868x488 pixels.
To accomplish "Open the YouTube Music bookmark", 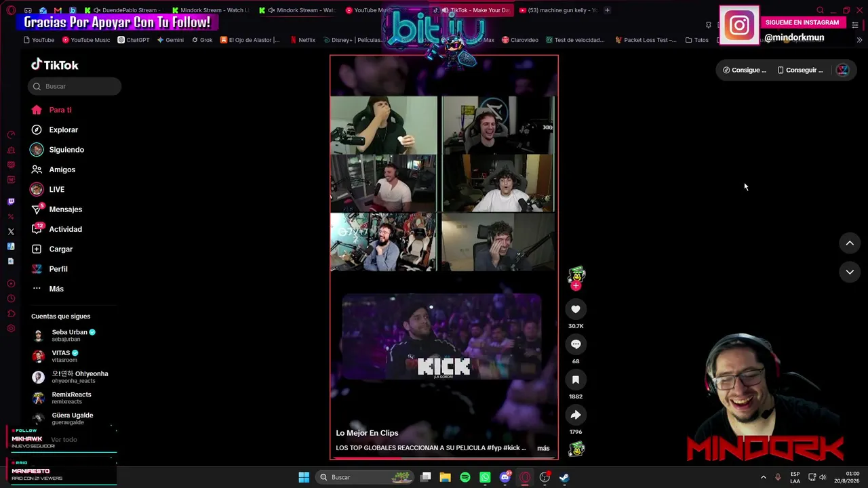I will [x=86, y=40].
